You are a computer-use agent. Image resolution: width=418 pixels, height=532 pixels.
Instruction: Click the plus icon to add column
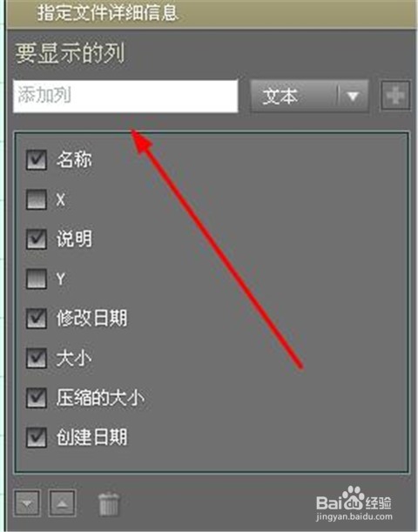click(395, 96)
